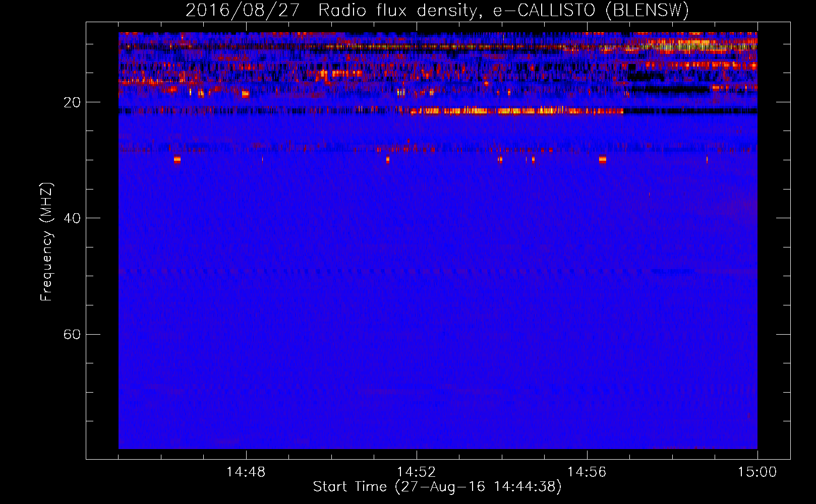This screenshot has height=504, width=816.
Task: Click the 14:56 time axis label
Action: [587, 472]
